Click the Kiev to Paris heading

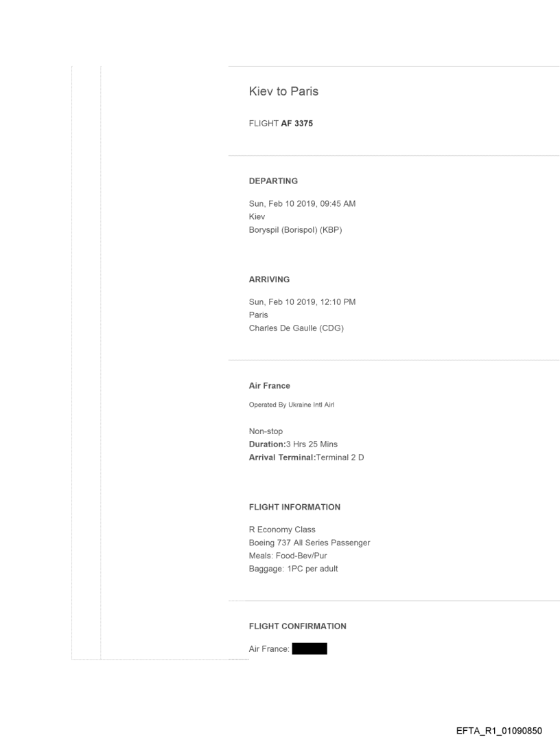283,93
